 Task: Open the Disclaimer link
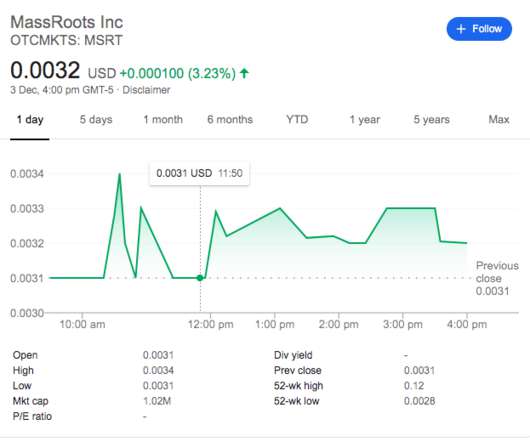[x=146, y=90]
